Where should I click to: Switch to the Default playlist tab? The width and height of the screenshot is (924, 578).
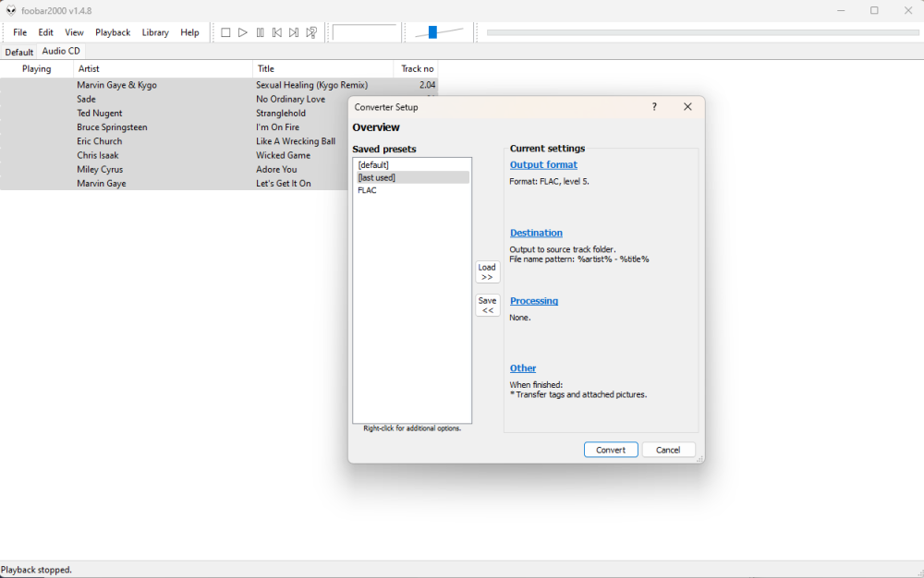pos(18,52)
